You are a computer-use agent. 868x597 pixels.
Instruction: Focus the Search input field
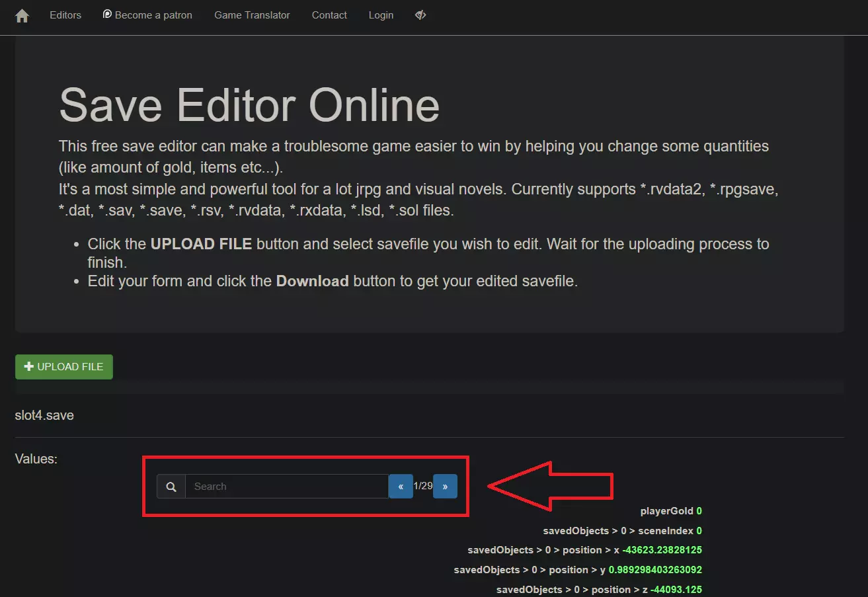coord(286,487)
